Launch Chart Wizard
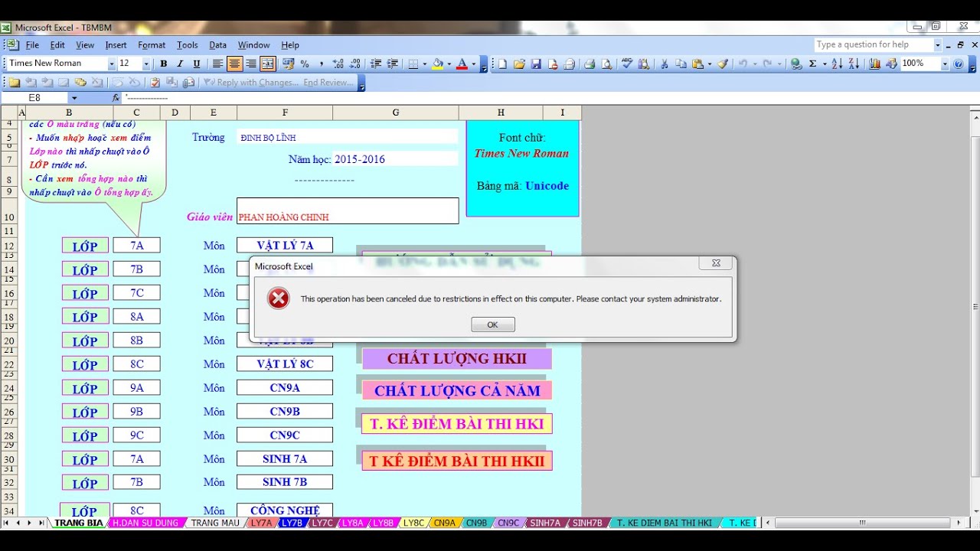This screenshot has height=551, width=980. point(874,64)
